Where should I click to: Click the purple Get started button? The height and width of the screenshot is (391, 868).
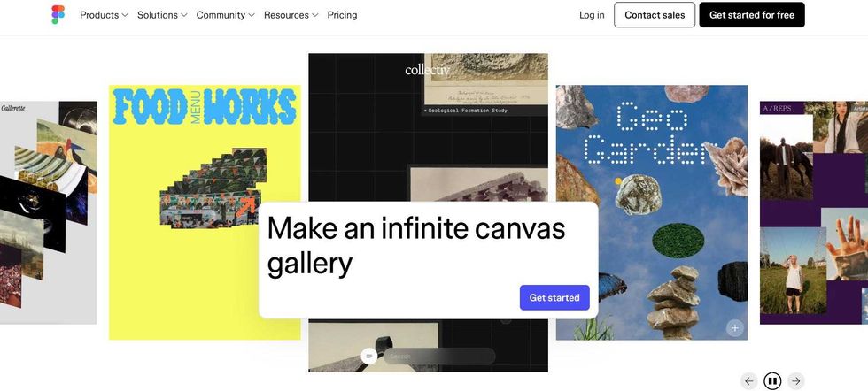click(554, 297)
